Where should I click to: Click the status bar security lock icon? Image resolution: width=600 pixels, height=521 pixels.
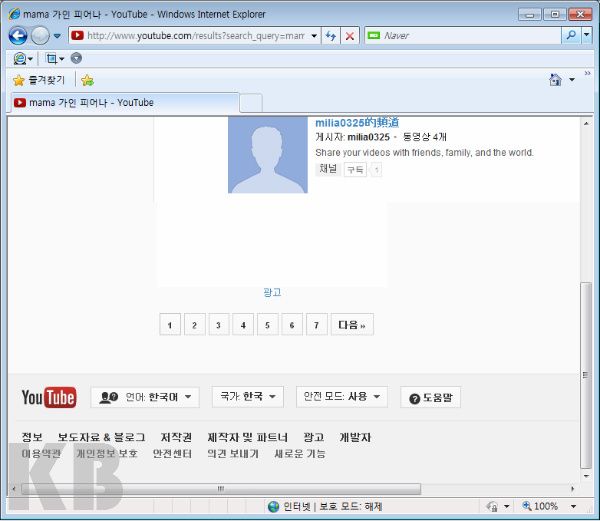pyautogui.click(x=492, y=506)
